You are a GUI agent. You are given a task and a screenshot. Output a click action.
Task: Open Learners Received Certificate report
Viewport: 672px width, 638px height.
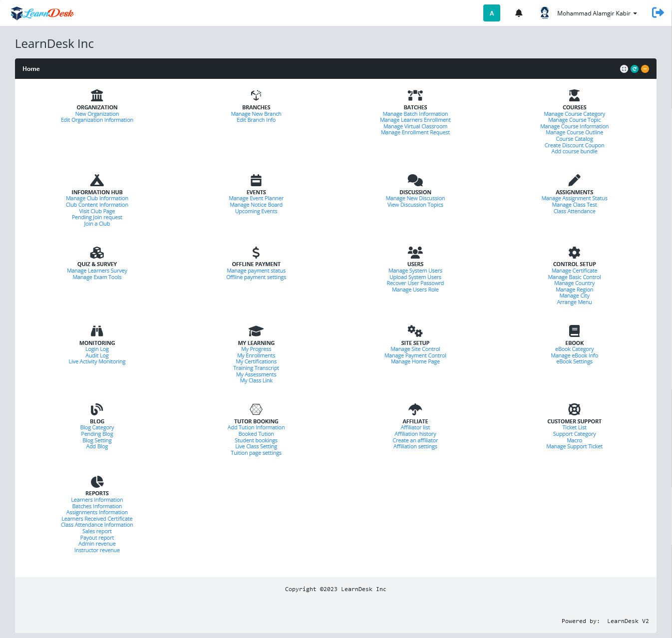coord(97,519)
